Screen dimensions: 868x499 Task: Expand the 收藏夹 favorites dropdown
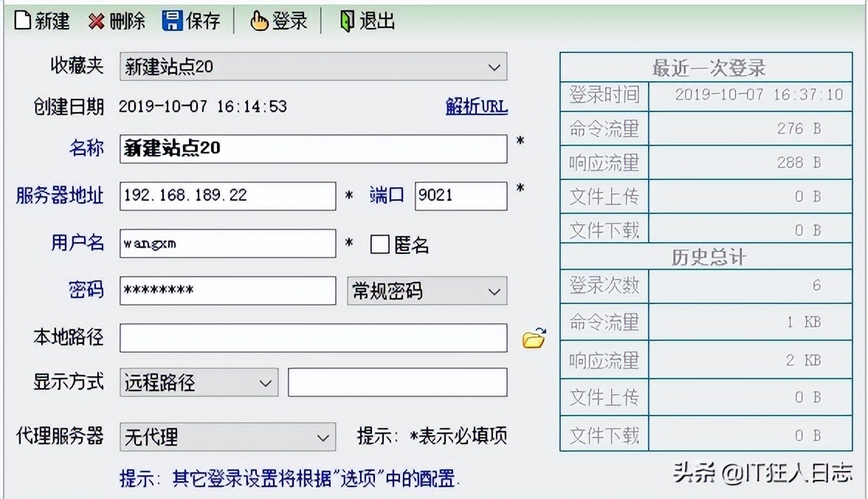click(495, 67)
